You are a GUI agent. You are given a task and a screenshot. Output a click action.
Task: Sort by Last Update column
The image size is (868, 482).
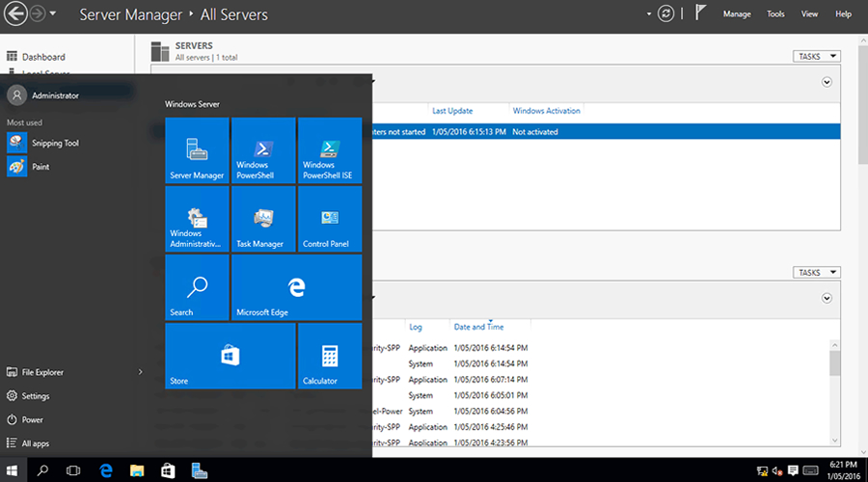click(x=452, y=111)
